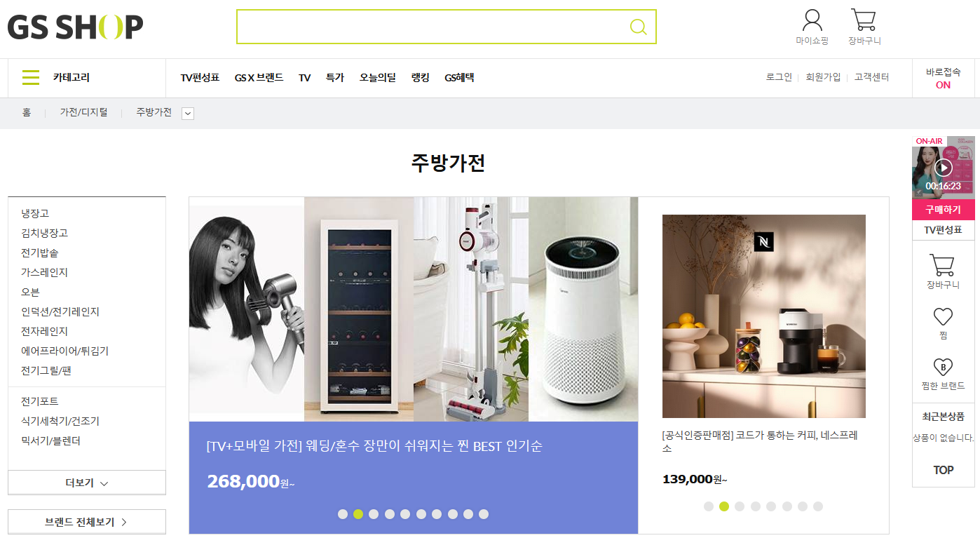Select the third dot of Nespresso carousel
This screenshot has height=545, width=980.
(740, 506)
